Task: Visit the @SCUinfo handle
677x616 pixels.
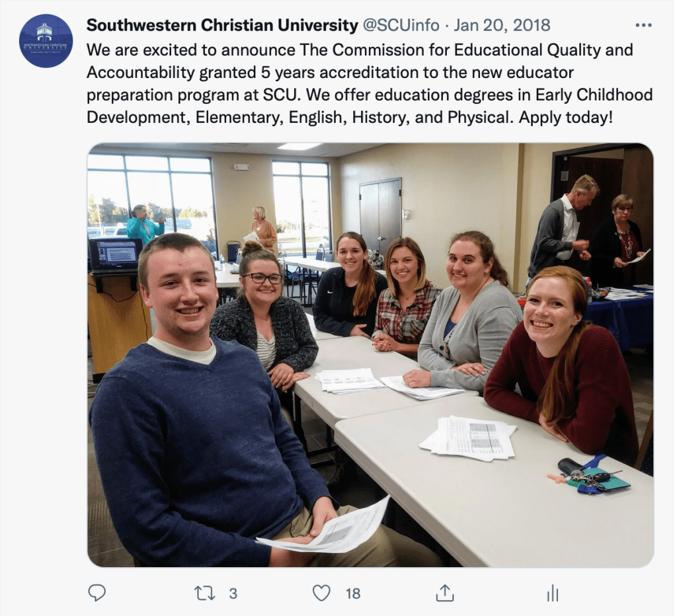Action: (401, 26)
